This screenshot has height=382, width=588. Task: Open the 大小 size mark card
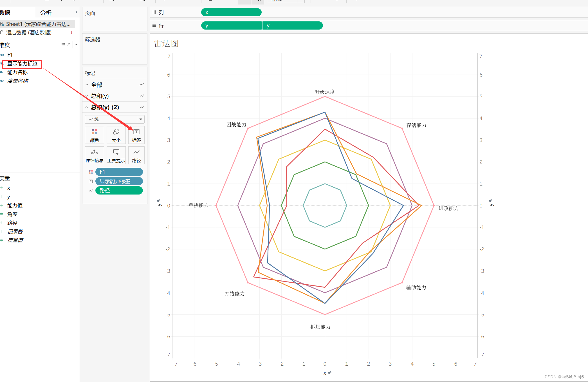click(116, 135)
